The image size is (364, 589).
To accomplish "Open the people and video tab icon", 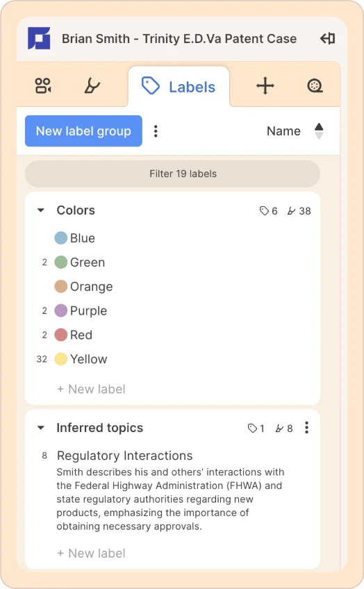I will pyautogui.click(x=43, y=85).
